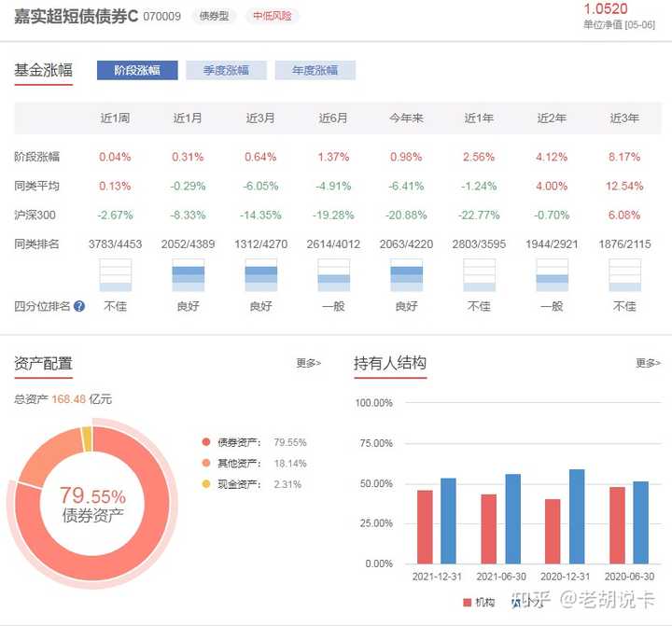The height and width of the screenshot is (626, 672).
Task: Switch to the 季度涨幅 tab
Action: pyautogui.click(x=226, y=70)
